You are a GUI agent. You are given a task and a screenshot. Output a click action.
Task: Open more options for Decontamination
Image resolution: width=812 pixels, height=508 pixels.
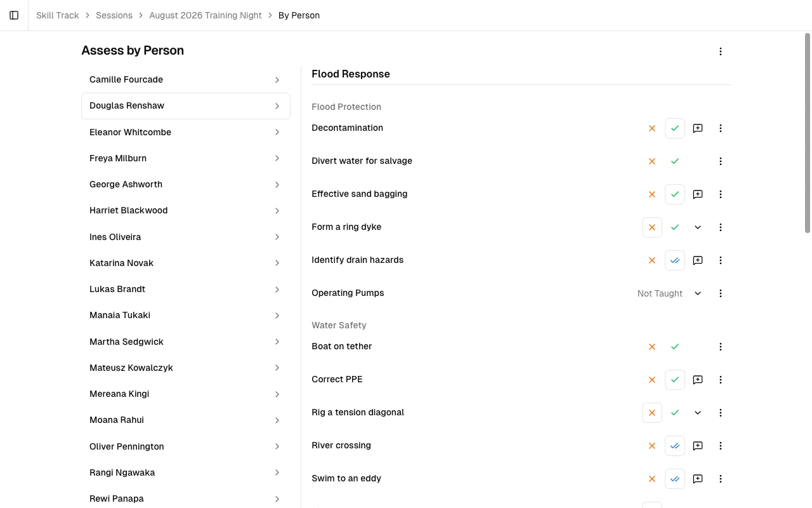tap(721, 128)
